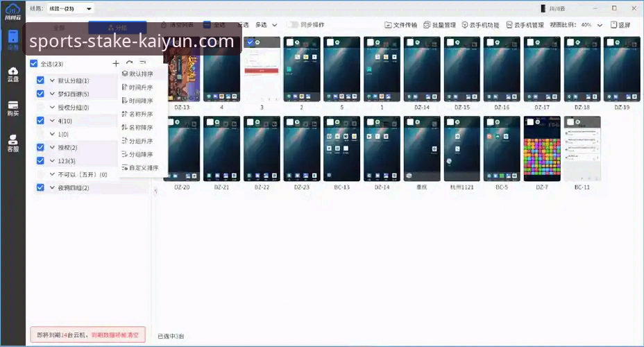Check the 授权分组(0) group checkbox

40,108
